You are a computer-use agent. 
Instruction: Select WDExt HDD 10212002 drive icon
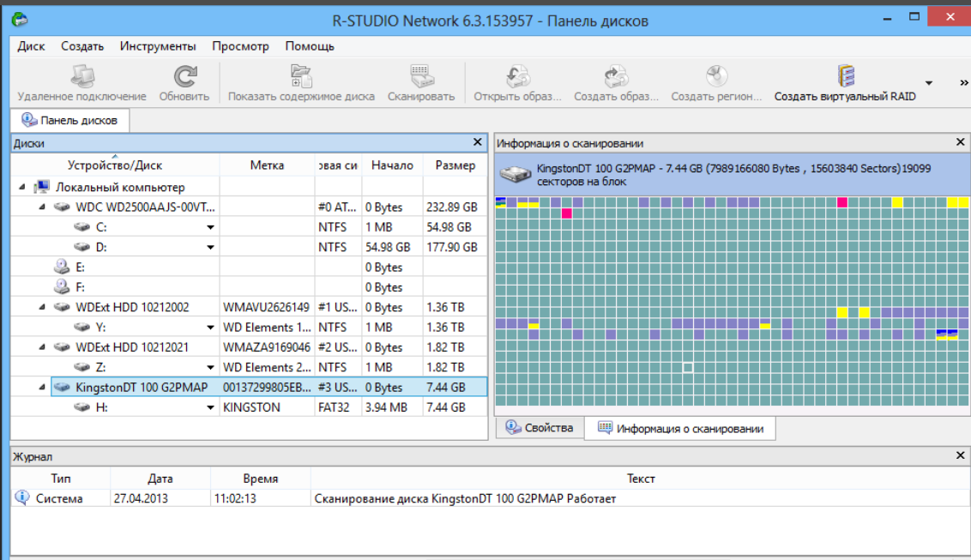tap(62, 307)
